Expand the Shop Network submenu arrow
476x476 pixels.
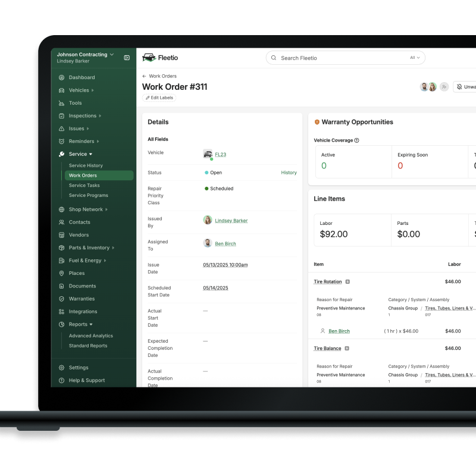point(107,209)
